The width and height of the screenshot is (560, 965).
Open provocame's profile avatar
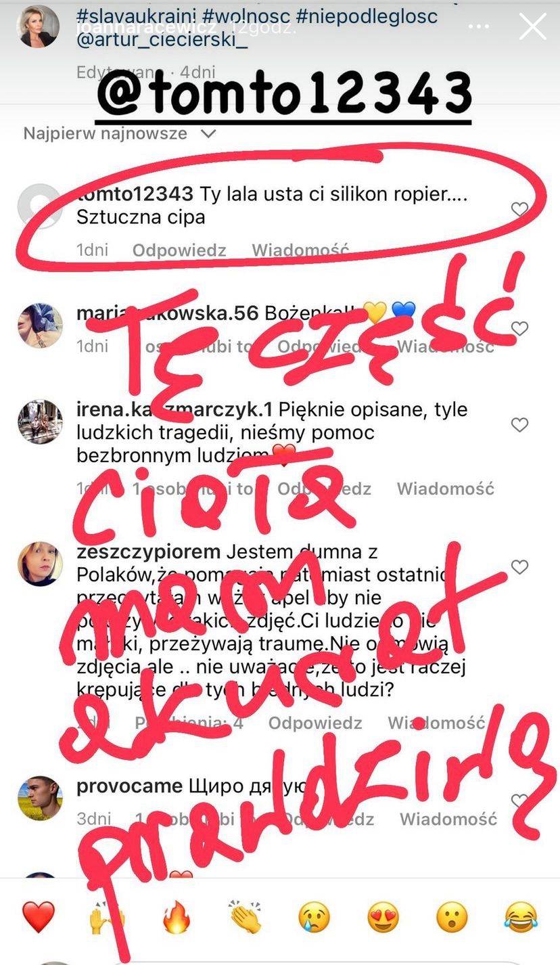click(40, 798)
